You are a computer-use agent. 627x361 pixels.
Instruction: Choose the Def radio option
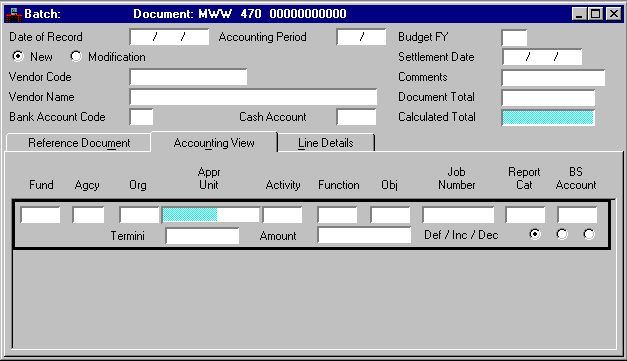[535, 234]
